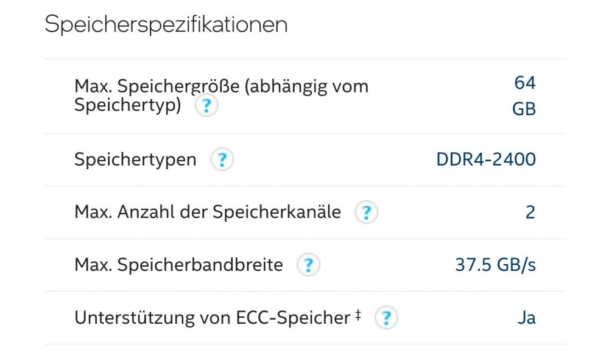Select the Speichertypen label
609x364 pixels.
click(135, 159)
